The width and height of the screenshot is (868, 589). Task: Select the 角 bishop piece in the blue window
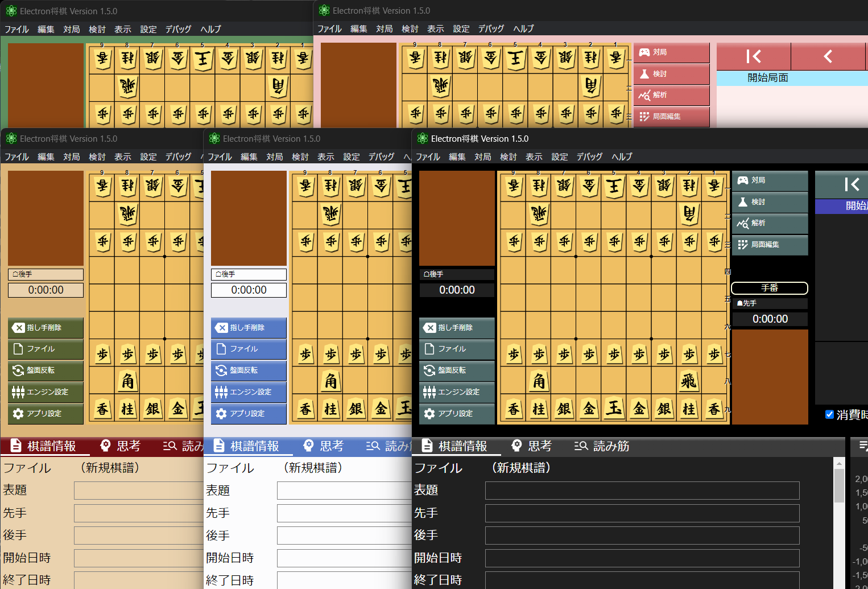331,381
